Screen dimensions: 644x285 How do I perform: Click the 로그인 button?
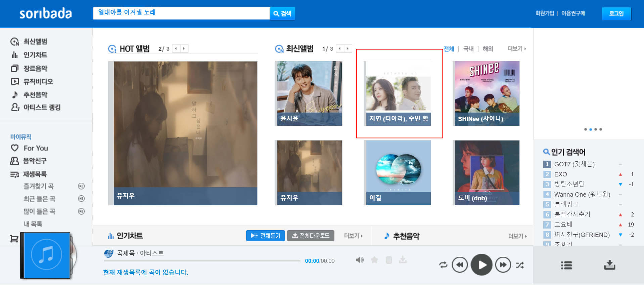(616, 13)
